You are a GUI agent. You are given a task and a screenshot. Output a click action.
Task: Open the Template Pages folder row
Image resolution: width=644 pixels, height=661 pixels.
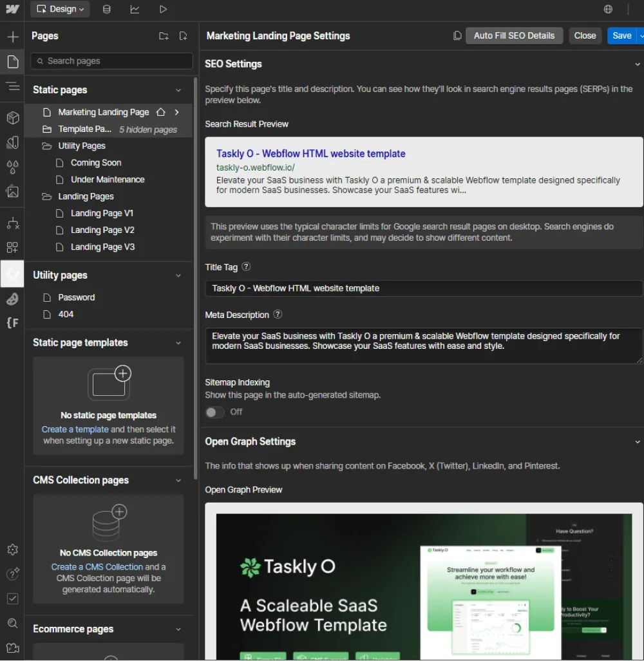[108, 129]
